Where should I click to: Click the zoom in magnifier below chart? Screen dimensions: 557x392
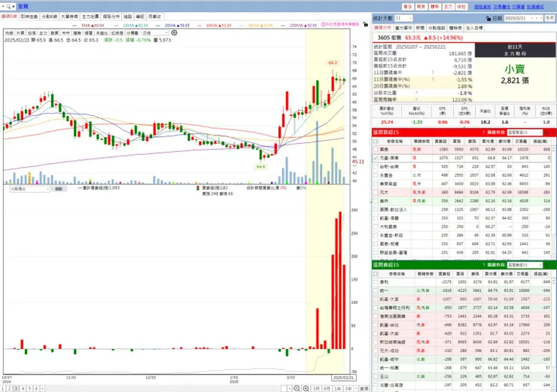(306, 388)
